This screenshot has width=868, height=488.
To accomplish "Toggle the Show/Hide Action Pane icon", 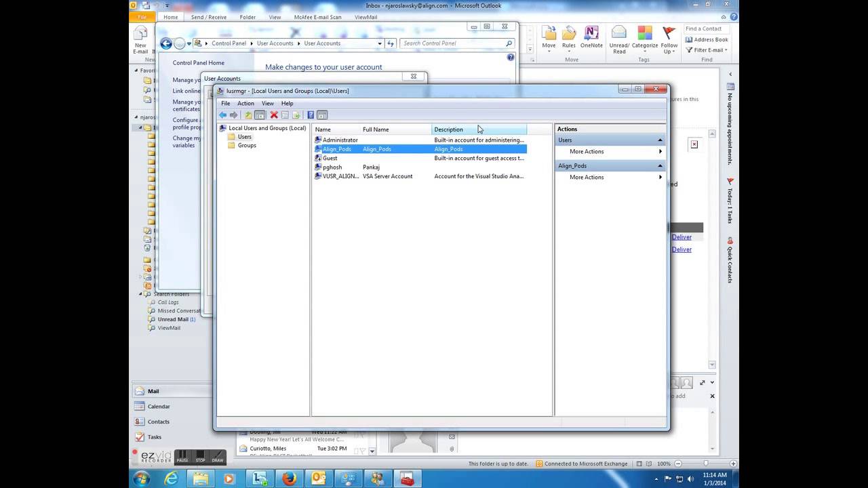I will (x=322, y=115).
